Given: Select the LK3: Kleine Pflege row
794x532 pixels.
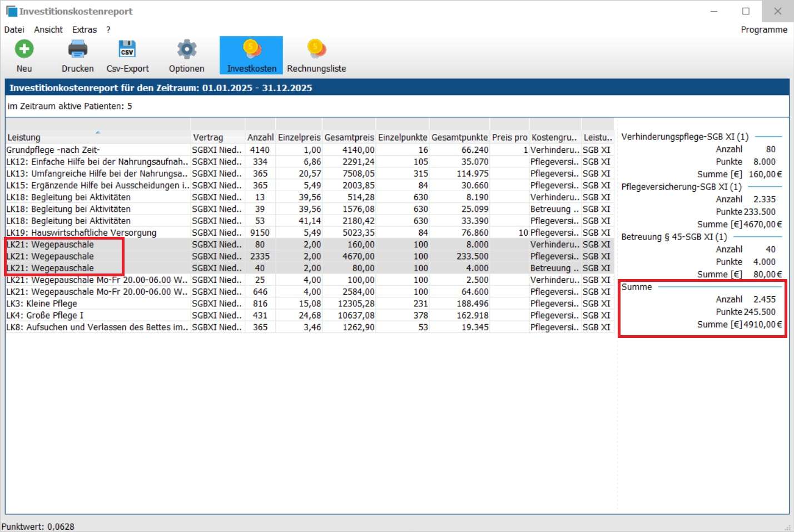Looking at the screenshot, I should tap(42, 304).
